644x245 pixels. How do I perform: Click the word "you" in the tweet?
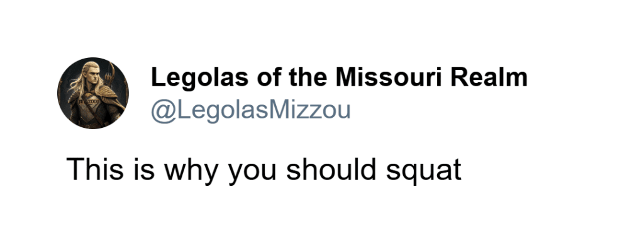(x=252, y=173)
